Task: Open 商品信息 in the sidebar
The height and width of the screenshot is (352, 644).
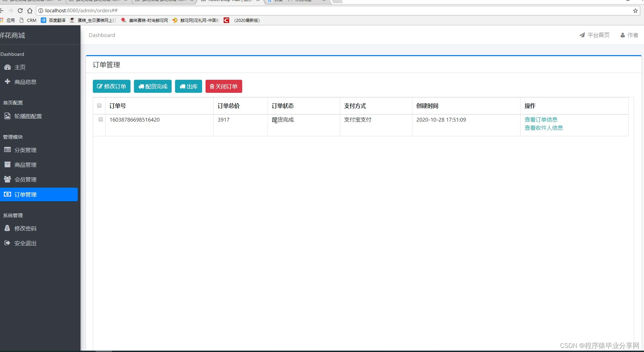Action: pos(39,82)
